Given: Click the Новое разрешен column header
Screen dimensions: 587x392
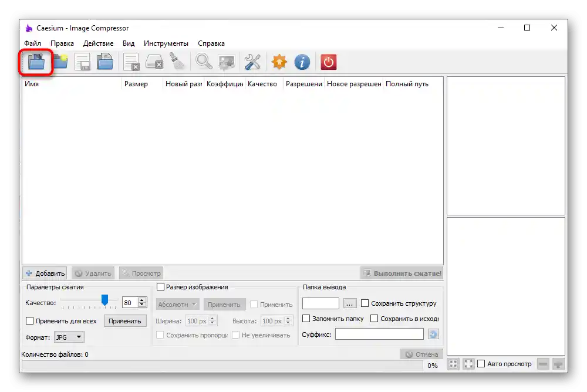Looking at the screenshot, I should point(354,84).
